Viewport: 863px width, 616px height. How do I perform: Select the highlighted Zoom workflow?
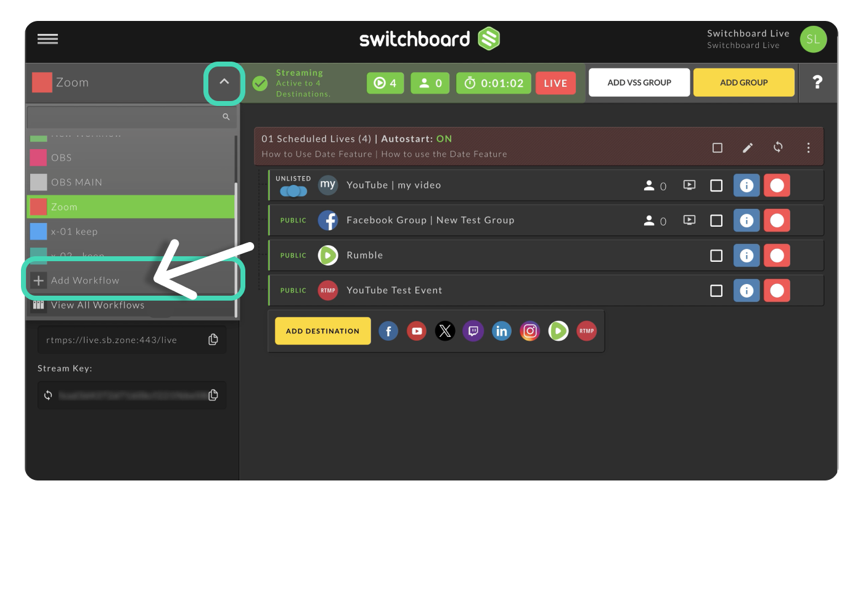point(131,207)
